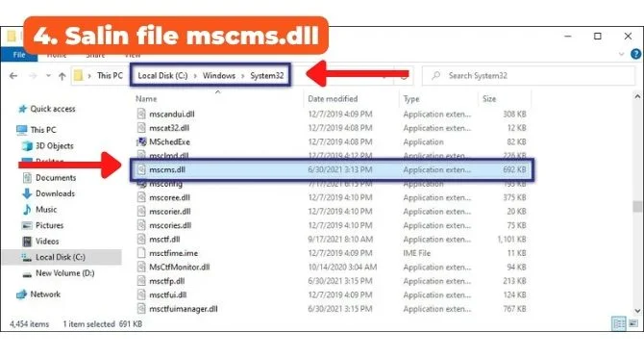
Task: Click the Back navigation arrow
Action: [x=13, y=76]
